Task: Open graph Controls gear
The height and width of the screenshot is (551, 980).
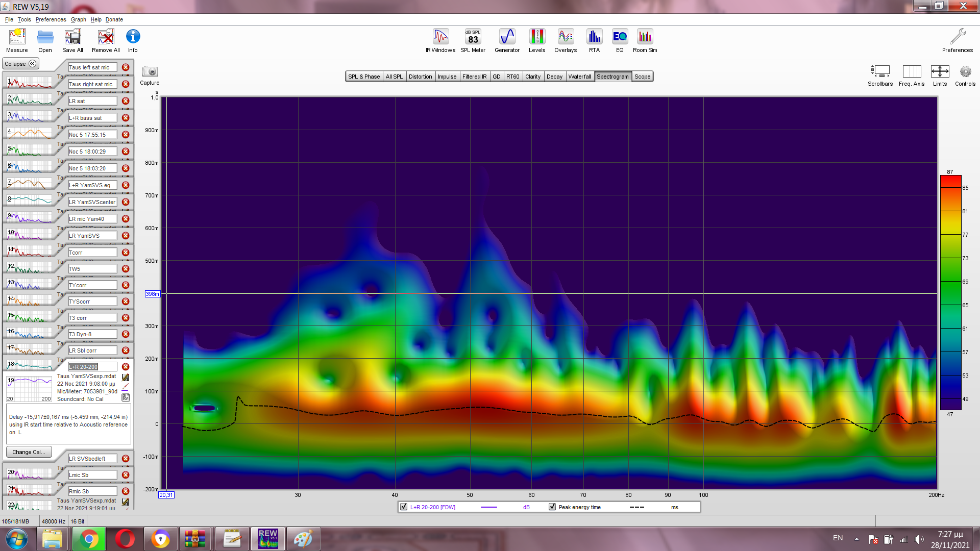Action: click(x=965, y=72)
